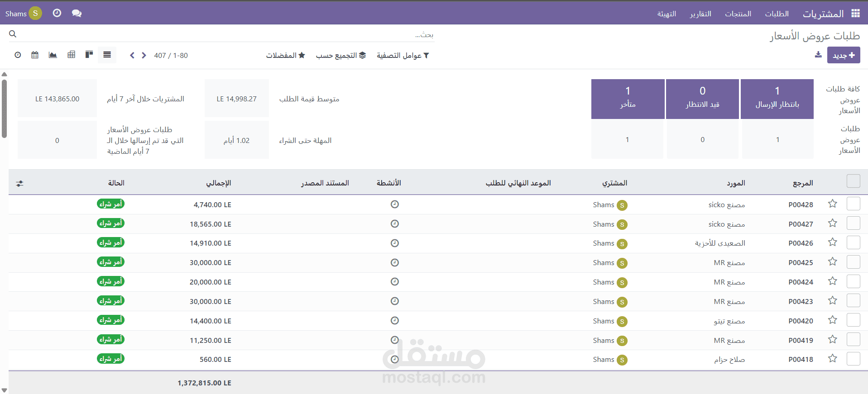Click the بانتظار الإرسال dashboard card

[x=777, y=99]
